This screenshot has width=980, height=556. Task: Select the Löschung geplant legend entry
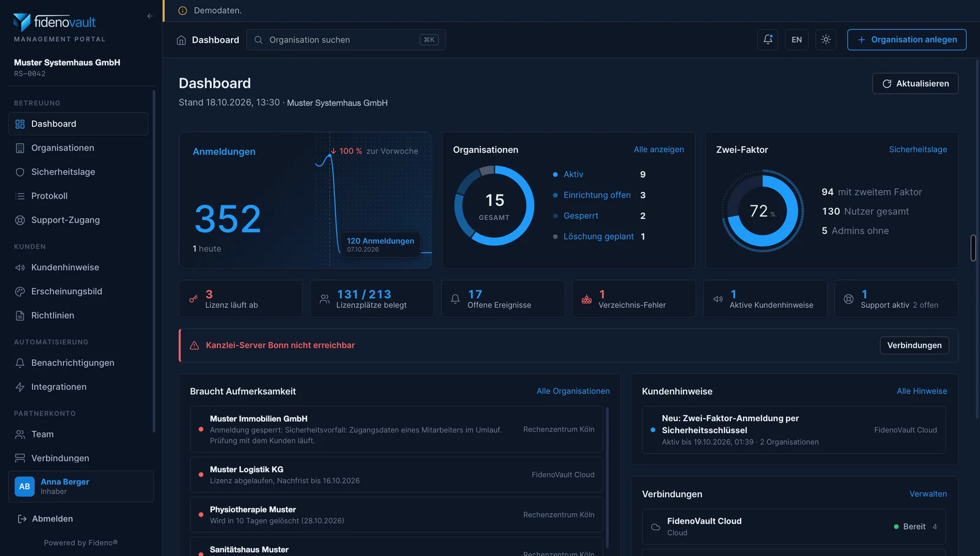click(x=599, y=237)
